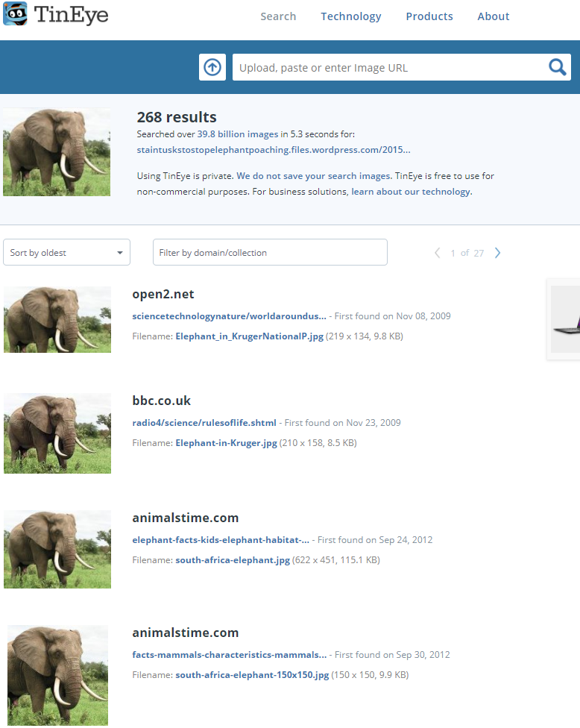Viewport: 580px width, 728px height.
Task: Click the bbc.co.uk domain heading
Action: (162, 401)
